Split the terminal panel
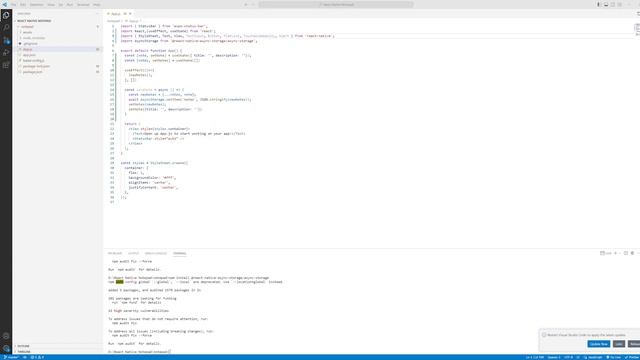 pyautogui.click(x=626, y=253)
